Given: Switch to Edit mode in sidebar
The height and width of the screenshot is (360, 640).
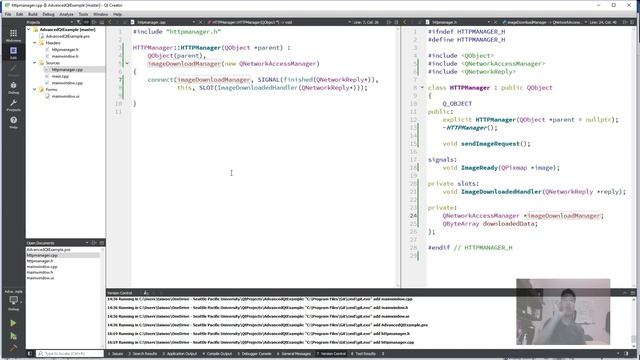Looking at the screenshot, I should point(13,53).
